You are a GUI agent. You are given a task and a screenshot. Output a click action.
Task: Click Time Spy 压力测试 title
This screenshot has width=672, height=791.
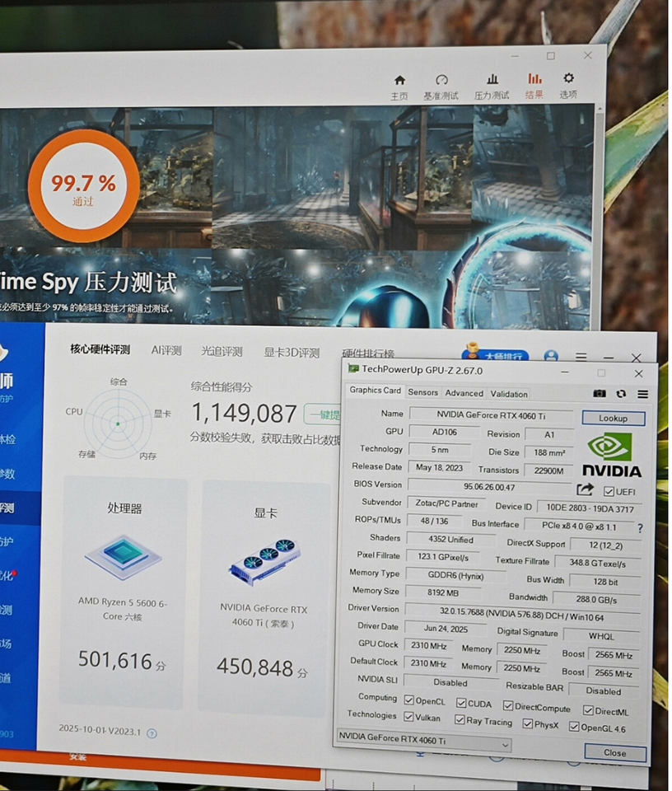coord(88,283)
